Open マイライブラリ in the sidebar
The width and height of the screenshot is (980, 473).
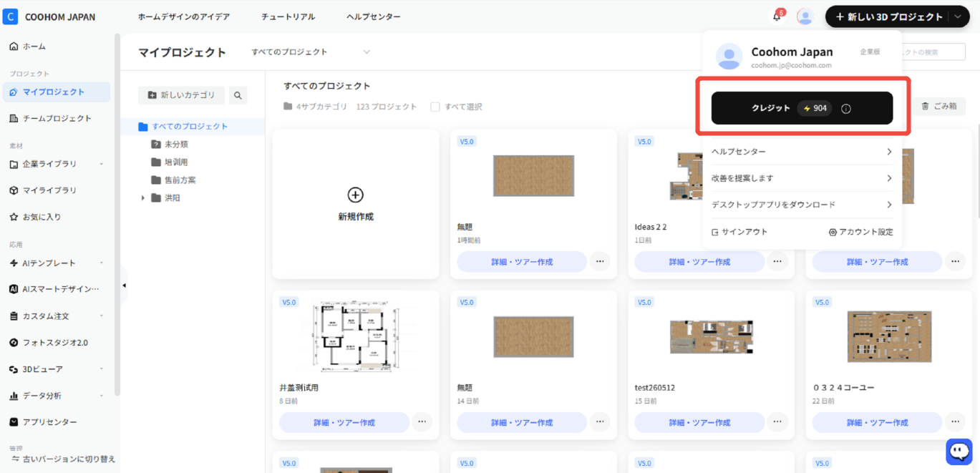tap(56, 190)
